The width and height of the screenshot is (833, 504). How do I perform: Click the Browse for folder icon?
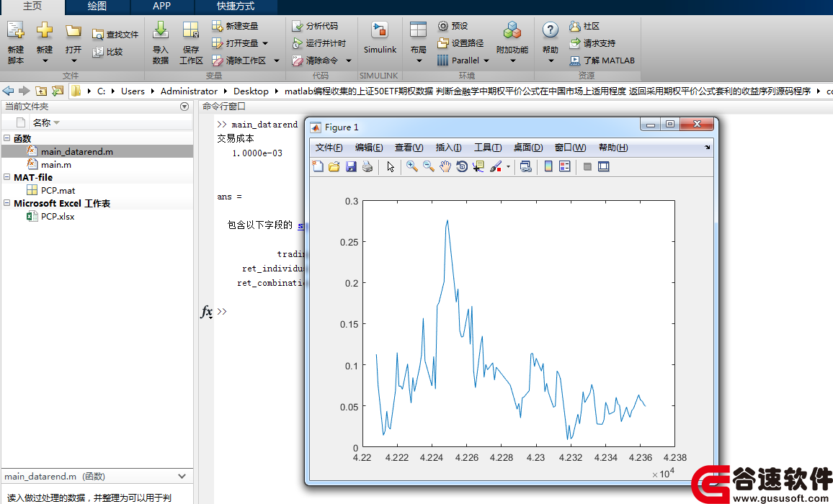click(x=58, y=91)
